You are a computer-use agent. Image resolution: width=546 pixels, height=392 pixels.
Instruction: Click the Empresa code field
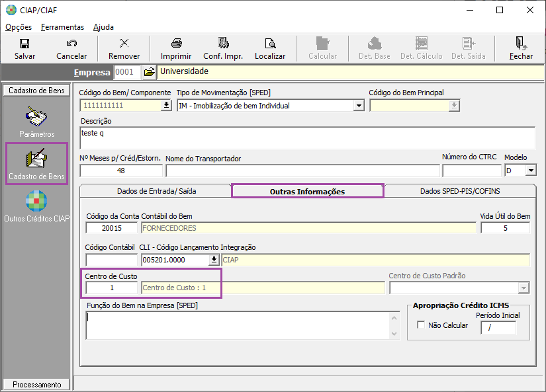coord(128,72)
